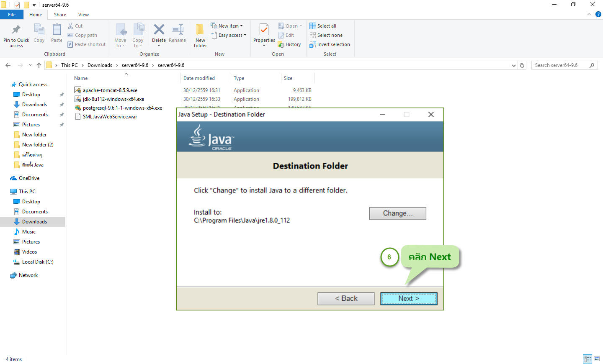Switch to the Share ribbon tab
Image resolution: width=603 pixels, height=364 pixels.
coord(60,15)
